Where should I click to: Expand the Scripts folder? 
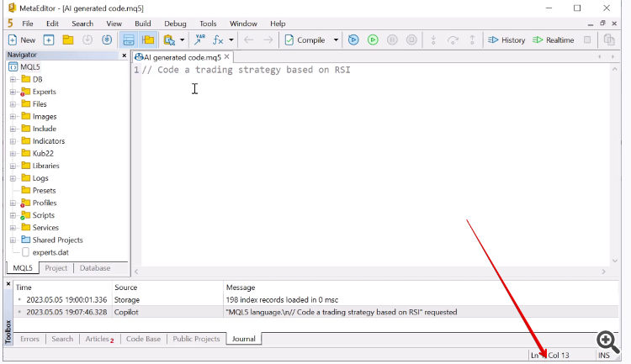13,215
